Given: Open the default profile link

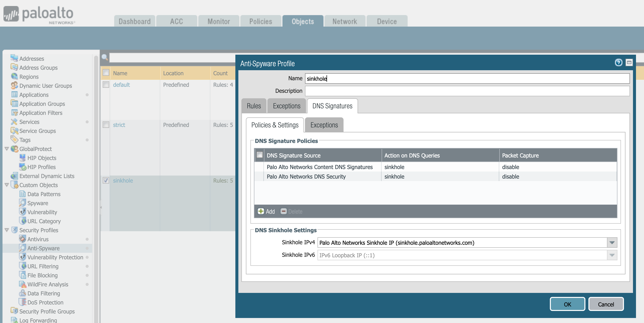Looking at the screenshot, I should coord(121,85).
